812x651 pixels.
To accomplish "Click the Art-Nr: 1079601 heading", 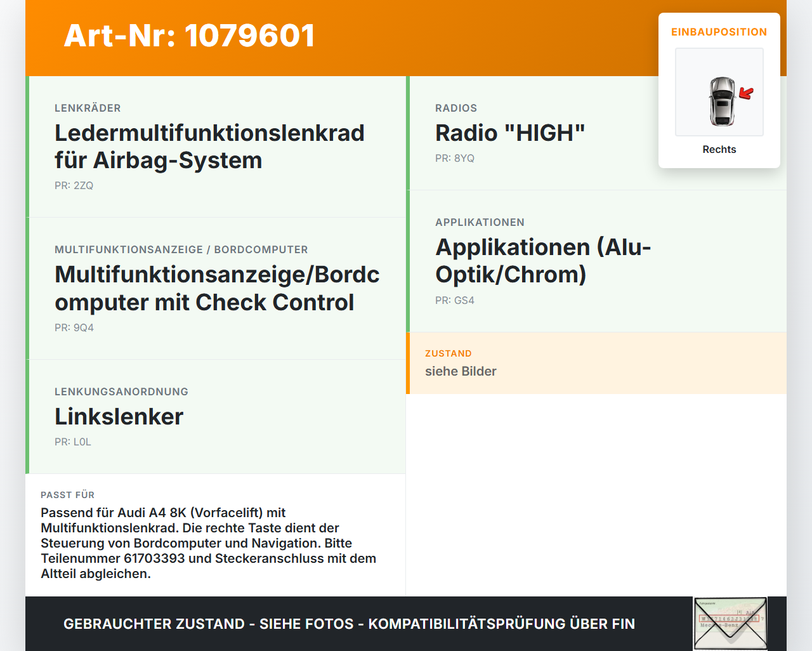I will tap(189, 36).
